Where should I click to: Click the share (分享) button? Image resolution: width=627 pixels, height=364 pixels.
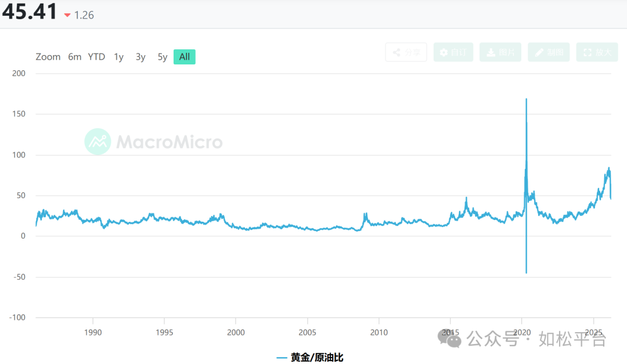tap(406, 52)
